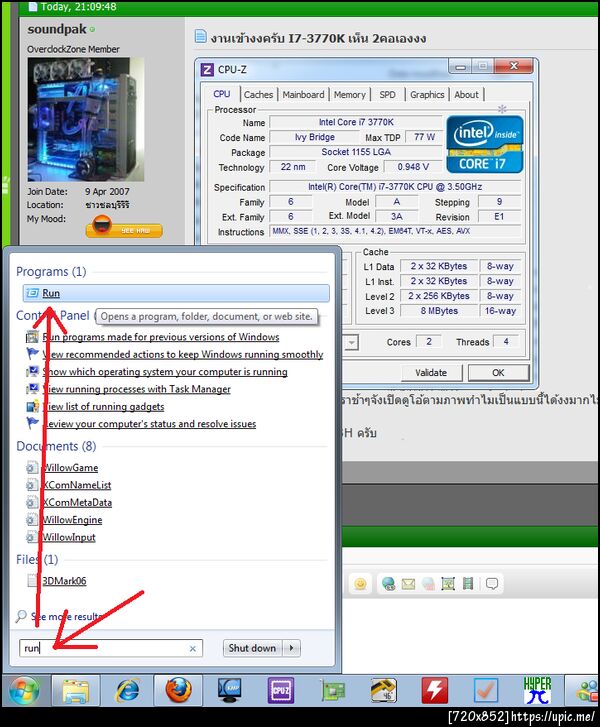Viewport: 600px width, 727px height.
Task: Click the Cores value 2
Action: (x=429, y=342)
